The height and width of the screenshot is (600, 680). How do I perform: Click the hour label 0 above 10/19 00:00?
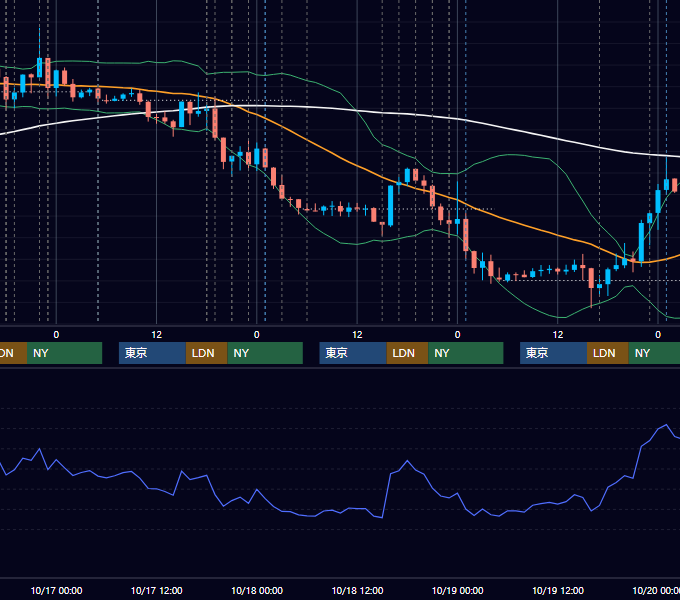458,335
